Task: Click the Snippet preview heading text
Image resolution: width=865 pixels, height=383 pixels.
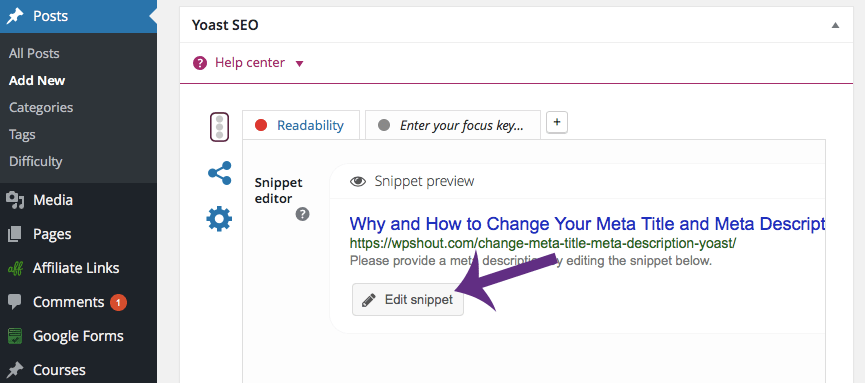Action: [424, 181]
